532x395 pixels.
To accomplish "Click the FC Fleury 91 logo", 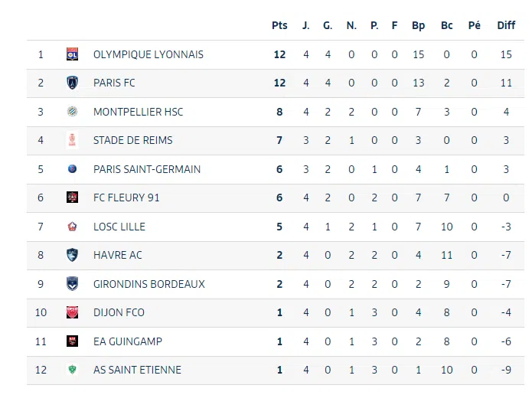I will coord(72,197).
